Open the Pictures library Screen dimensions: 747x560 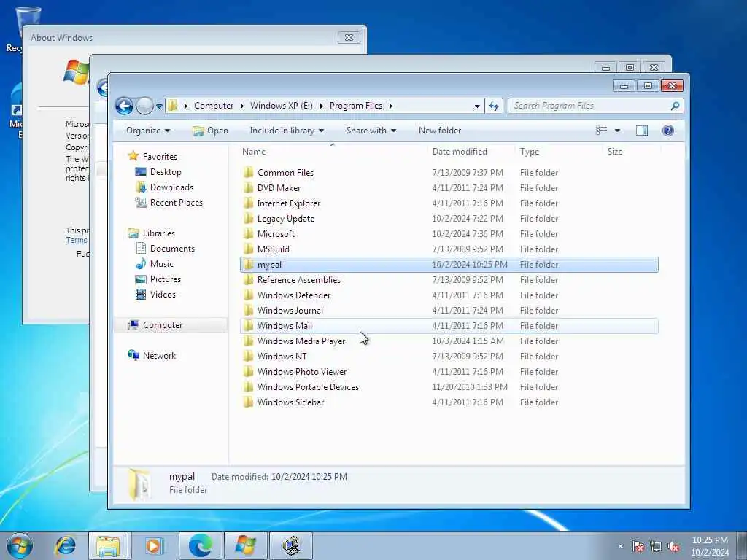click(x=166, y=279)
